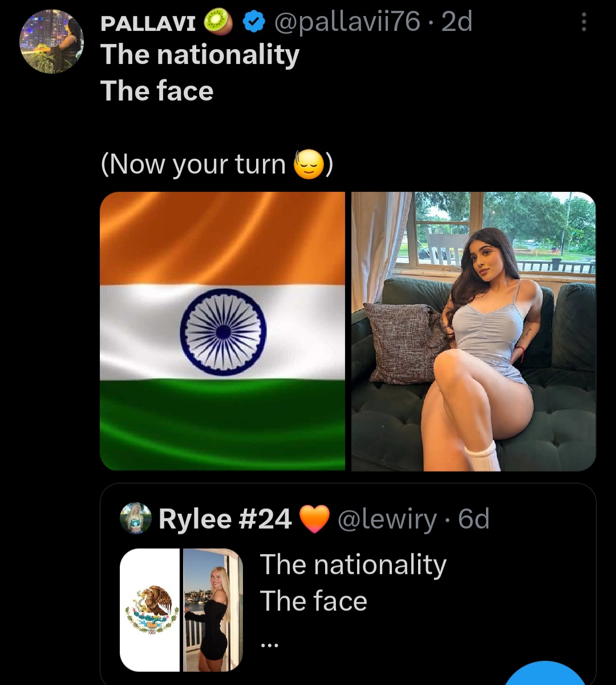This screenshot has width=616, height=685.
Task: Go to the @pallavii76 handle
Action: pyautogui.click(x=347, y=23)
